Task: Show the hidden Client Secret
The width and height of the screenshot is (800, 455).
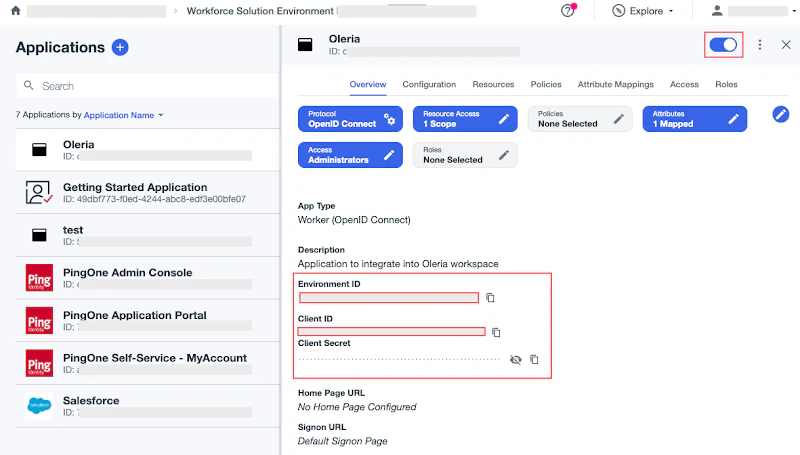Action: coord(516,360)
